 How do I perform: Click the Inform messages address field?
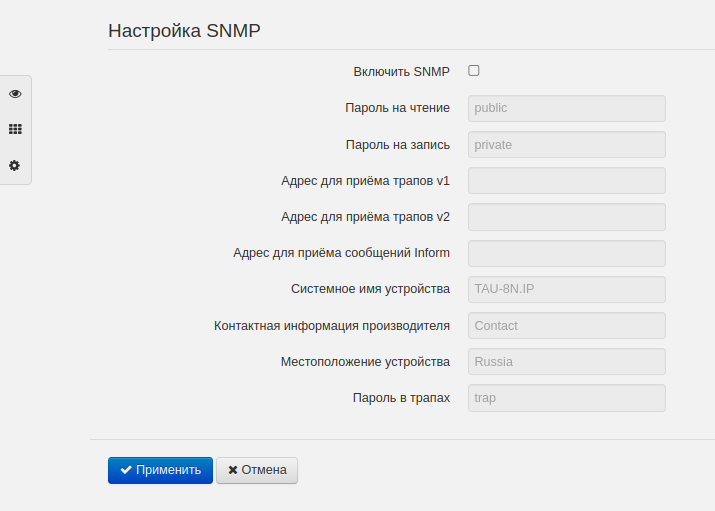[x=566, y=253]
